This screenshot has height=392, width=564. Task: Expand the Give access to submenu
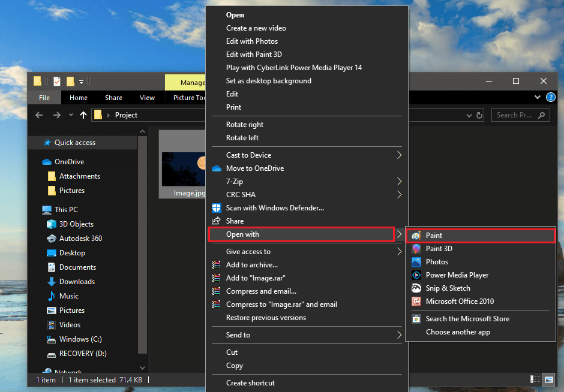click(x=399, y=252)
